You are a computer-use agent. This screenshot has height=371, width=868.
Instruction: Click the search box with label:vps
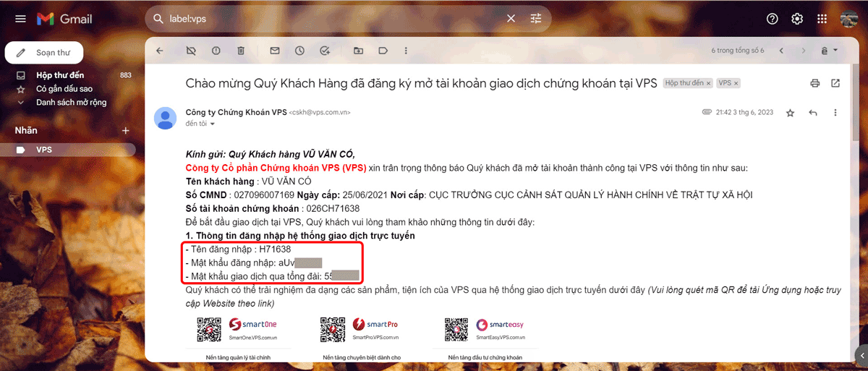point(325,19)
